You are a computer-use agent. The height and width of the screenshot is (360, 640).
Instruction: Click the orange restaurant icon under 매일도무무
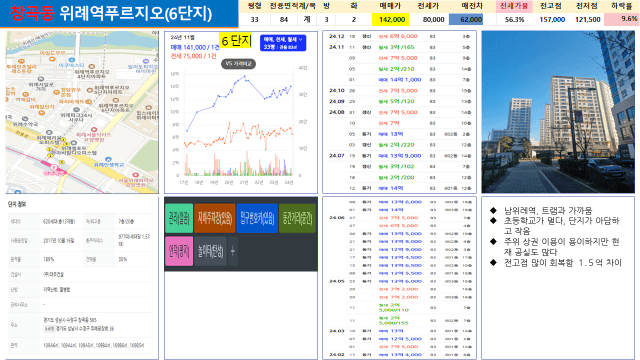click(52, 59)
